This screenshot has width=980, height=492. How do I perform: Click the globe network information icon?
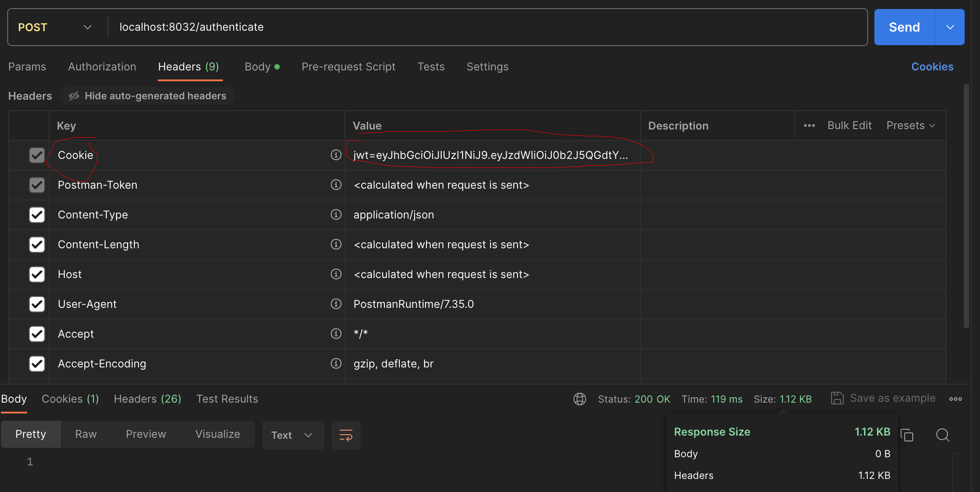(x=580, y=399)
